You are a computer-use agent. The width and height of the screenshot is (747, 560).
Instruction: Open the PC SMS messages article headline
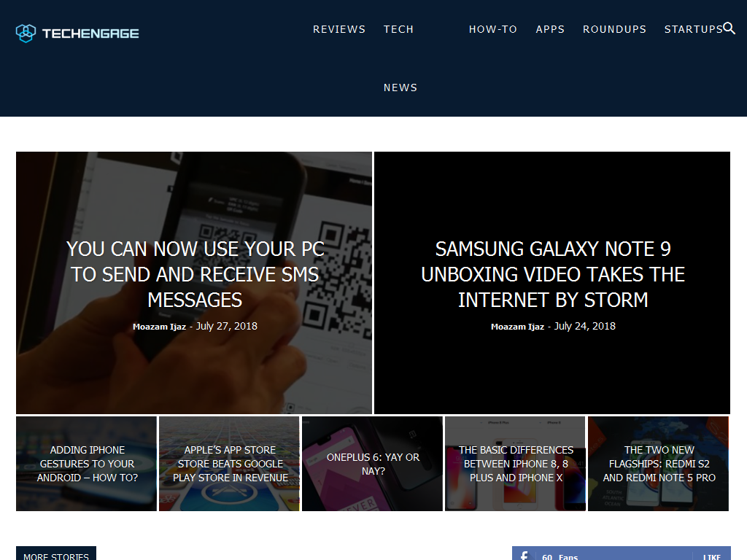point(195,274)
